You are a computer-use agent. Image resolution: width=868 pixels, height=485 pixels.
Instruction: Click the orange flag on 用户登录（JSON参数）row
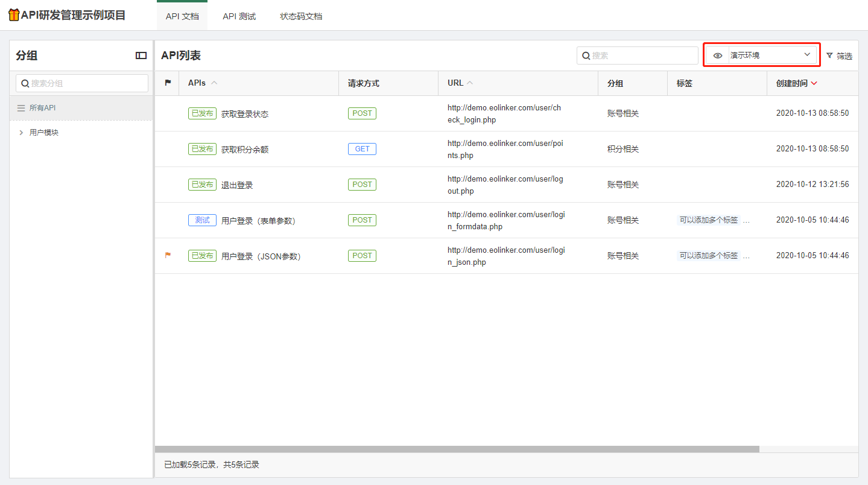point(168,255)
